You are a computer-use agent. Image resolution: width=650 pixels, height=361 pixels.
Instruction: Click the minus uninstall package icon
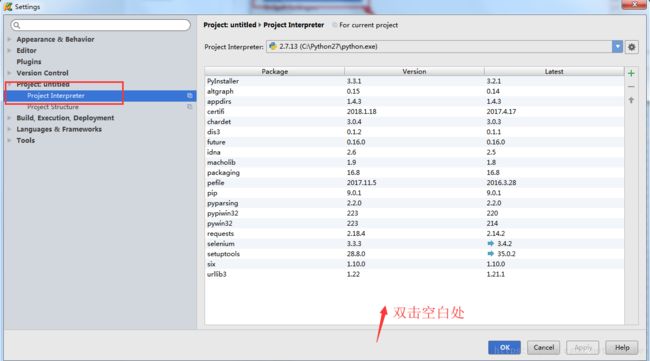631,87
